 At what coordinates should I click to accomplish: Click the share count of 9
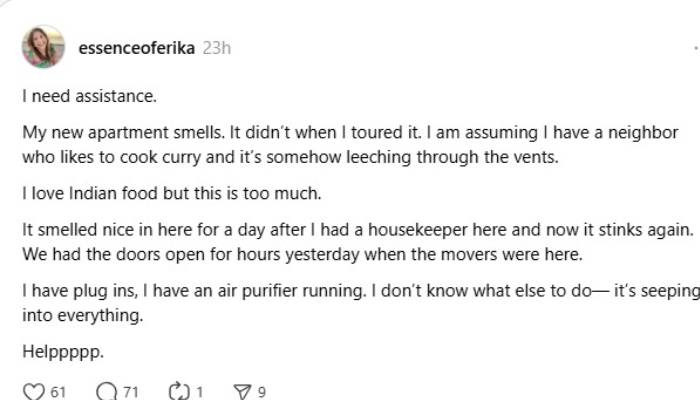click(262, 392)
